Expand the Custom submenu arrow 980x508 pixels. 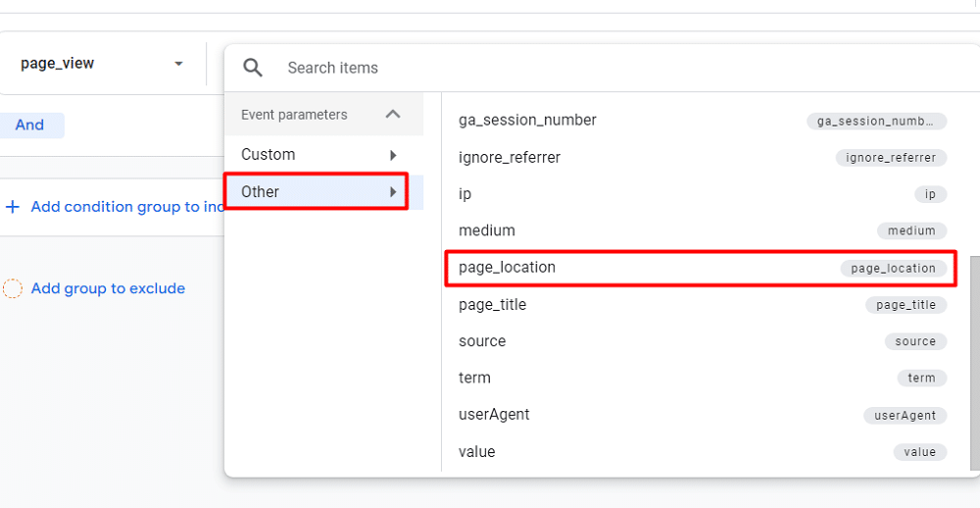pos(393,155)
